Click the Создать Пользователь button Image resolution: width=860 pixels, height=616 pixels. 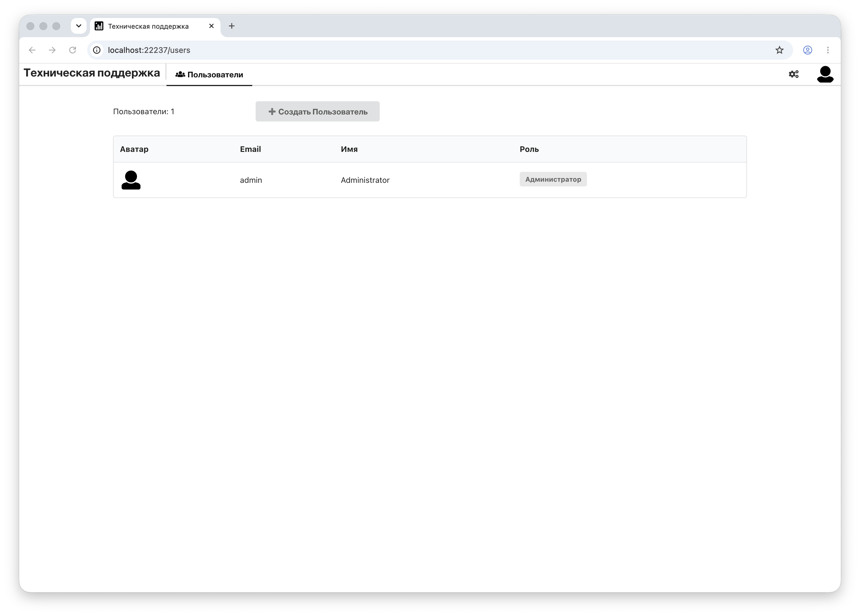tap(318, 111)
